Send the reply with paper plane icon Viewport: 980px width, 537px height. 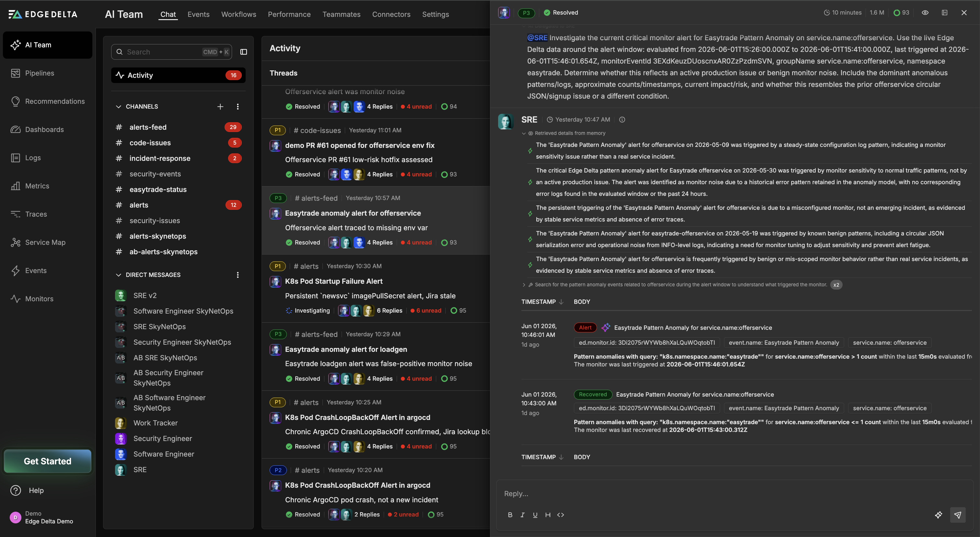958,515
